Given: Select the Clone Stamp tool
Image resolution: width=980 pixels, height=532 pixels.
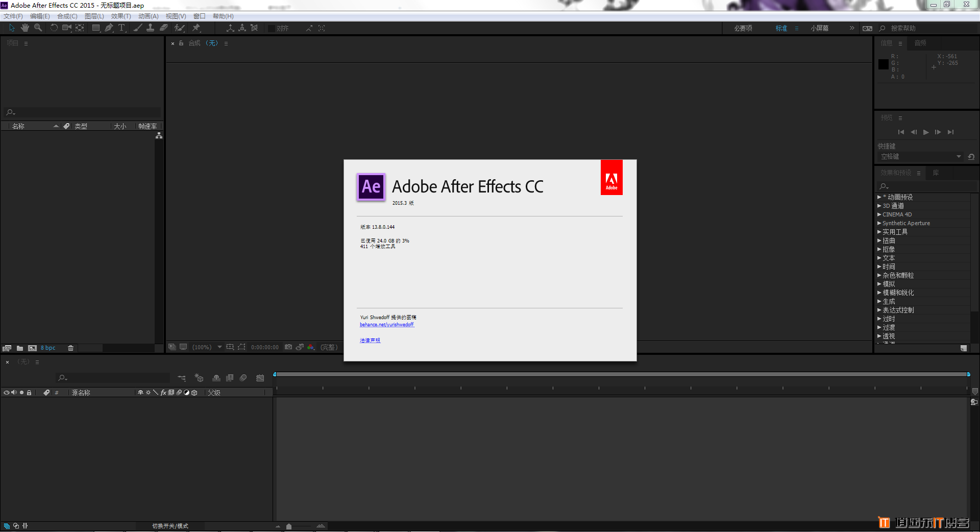Looking at the screenshot, I should click(x=150, y=28).
